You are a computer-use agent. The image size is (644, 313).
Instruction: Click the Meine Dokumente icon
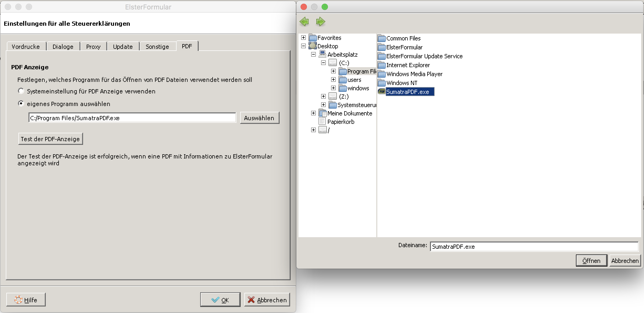point(323,113)
